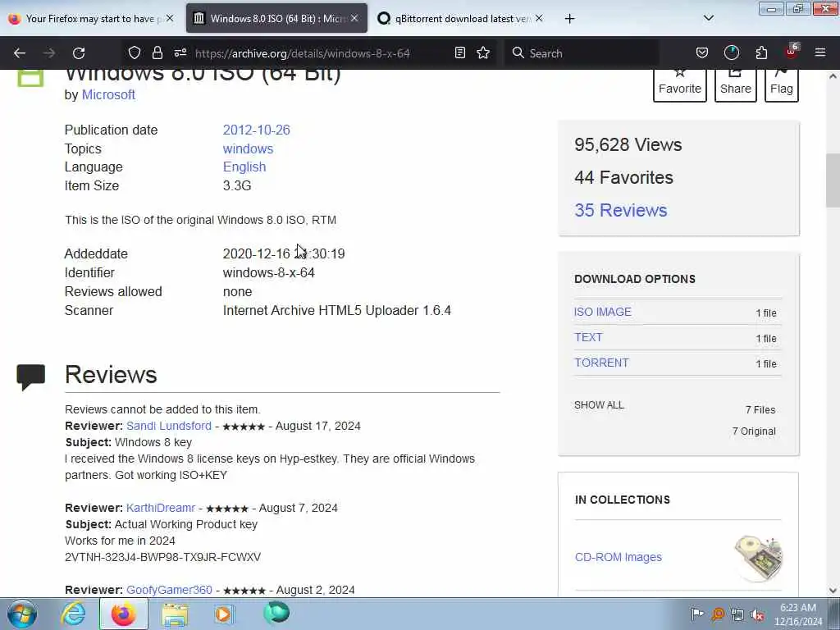Click the site security padlock icon
This screenshot has width=840, height=630.
(157, 52)
